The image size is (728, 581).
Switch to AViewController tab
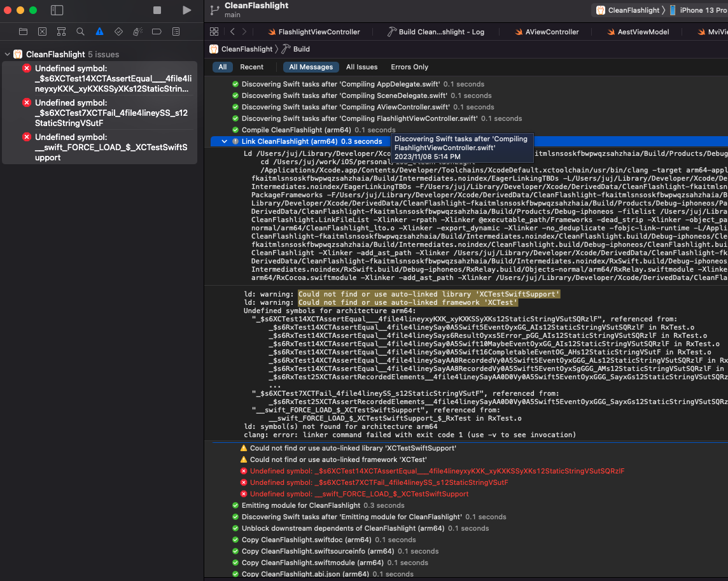click(547, 32)
